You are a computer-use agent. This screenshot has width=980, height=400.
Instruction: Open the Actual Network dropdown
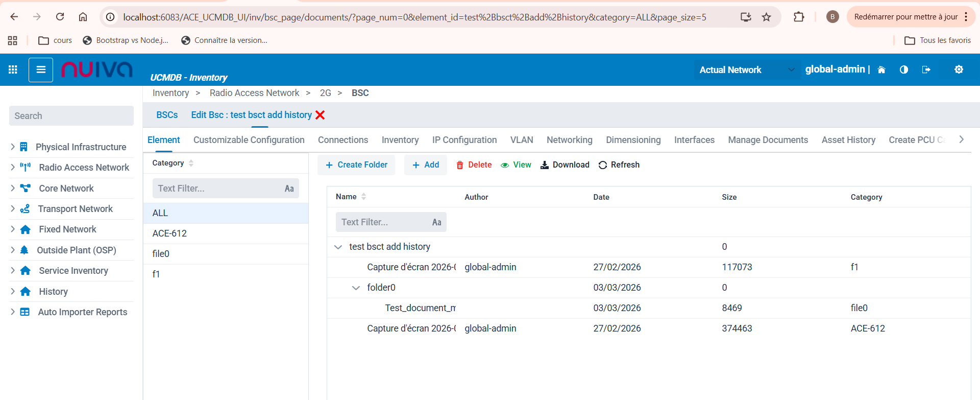(746, 70)
